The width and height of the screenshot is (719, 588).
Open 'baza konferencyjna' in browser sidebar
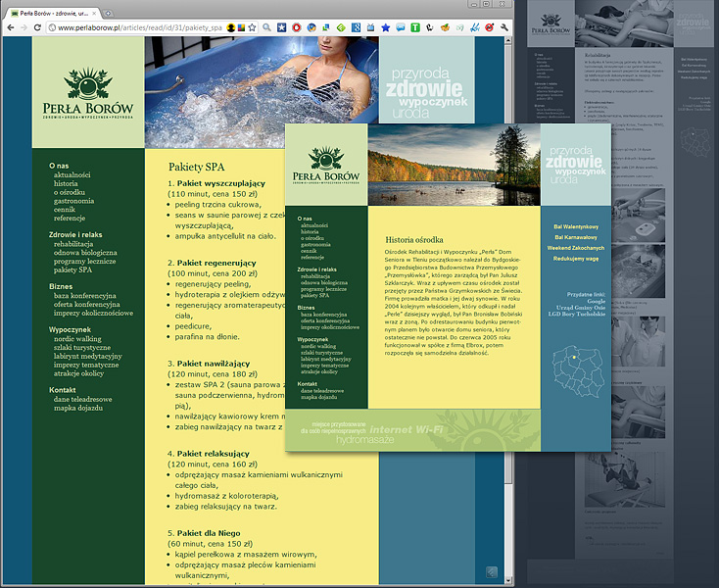pyautogui.click(x=85, y=296)
